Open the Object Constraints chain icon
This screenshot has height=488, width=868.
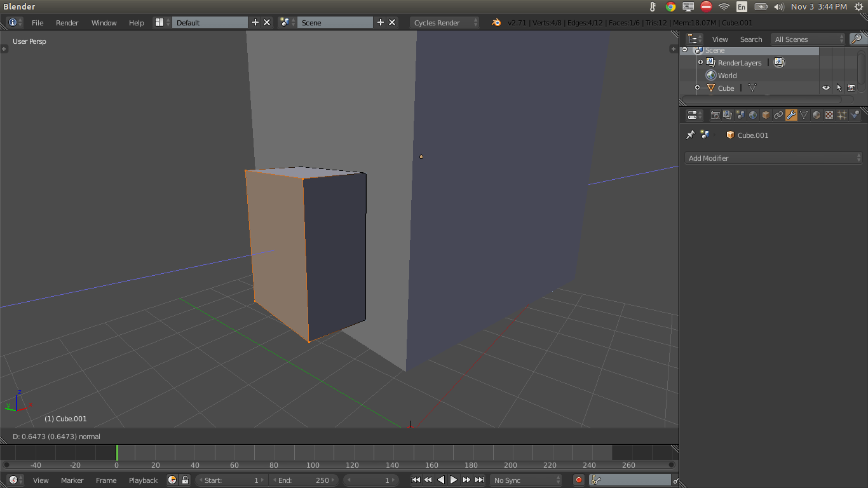coord(778,115)
